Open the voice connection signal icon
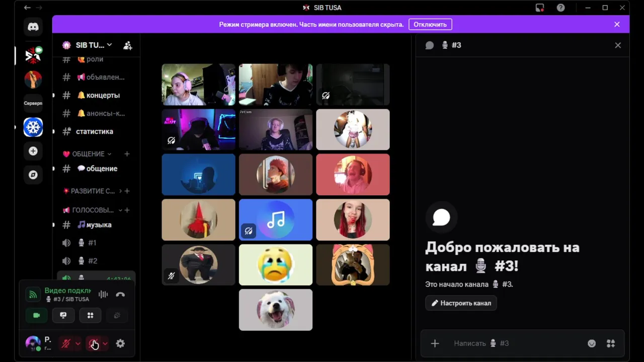The width and height of the screenshot is (644, 362). (33, 295)
